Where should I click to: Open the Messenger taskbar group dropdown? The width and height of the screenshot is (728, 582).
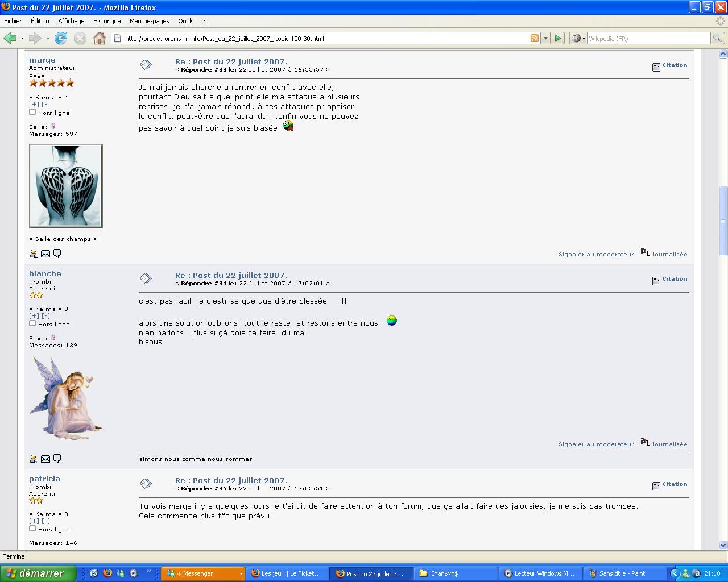pos(241,574)
